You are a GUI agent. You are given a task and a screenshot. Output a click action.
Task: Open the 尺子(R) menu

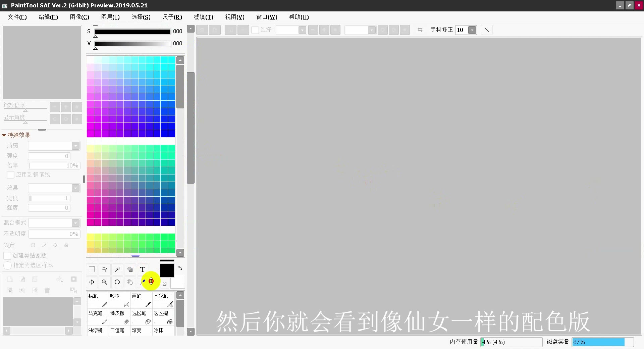click(x=172, y=17)
